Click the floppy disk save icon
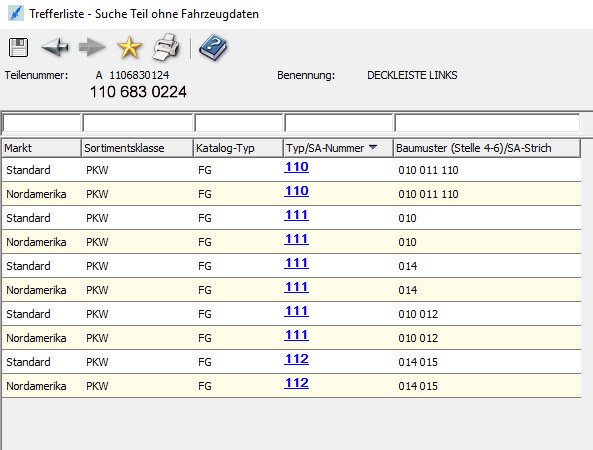 pyautogui.click(x=18, y=48)
